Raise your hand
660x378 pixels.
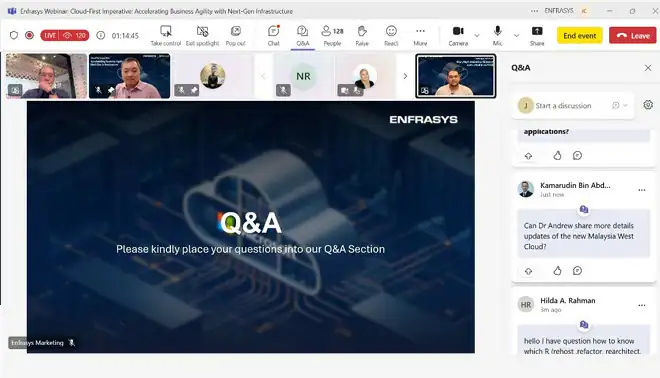[362, 36]
